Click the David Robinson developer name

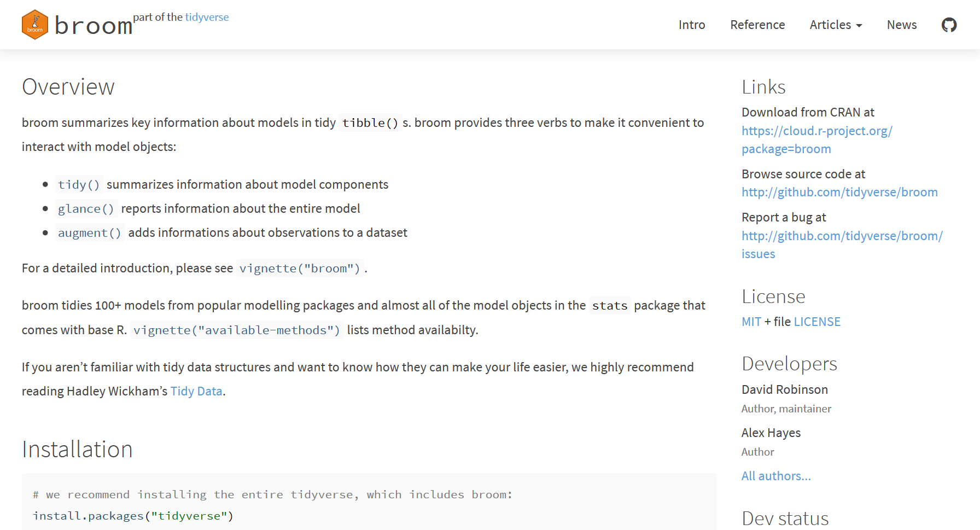(x=785, y=389)
